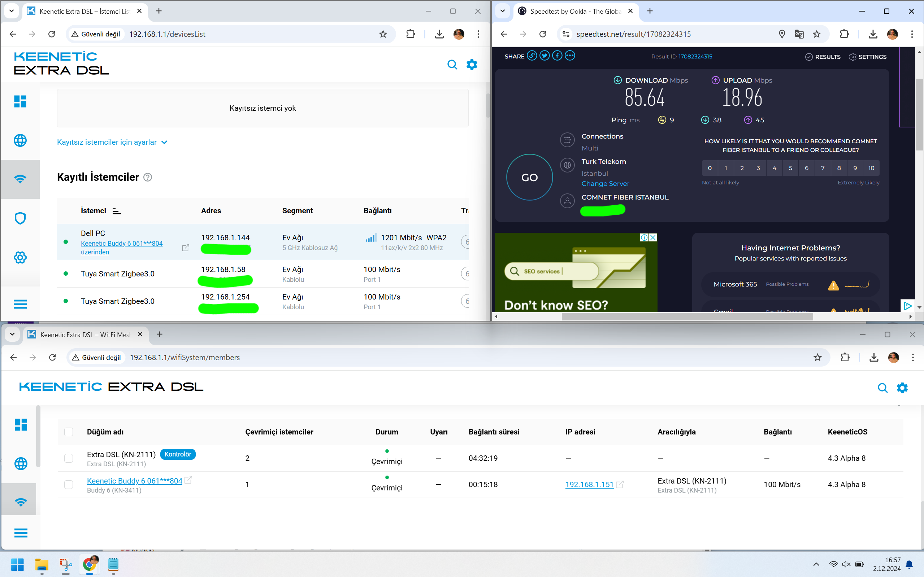
Task: Toggle select-all checkbox in Düğüm adı header
Action: (x=68, y=432)
